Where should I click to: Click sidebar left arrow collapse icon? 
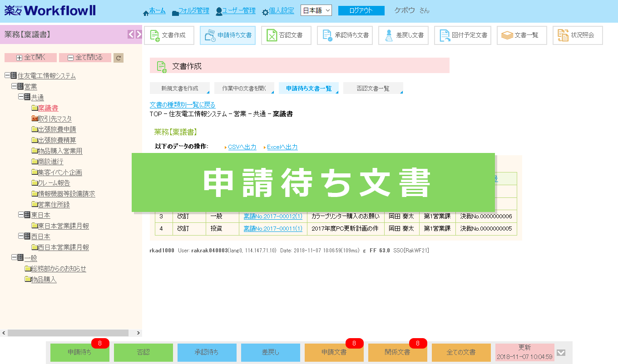(x=131, y=34)
